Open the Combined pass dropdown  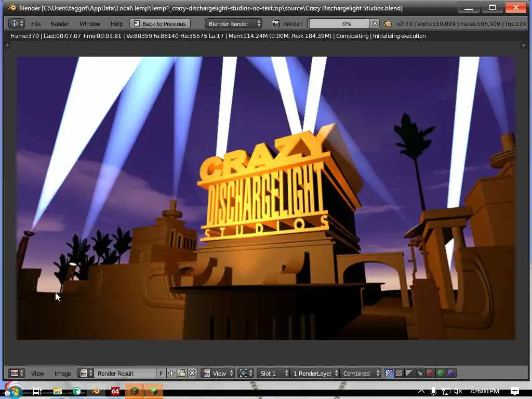click(x=361, y=373)
